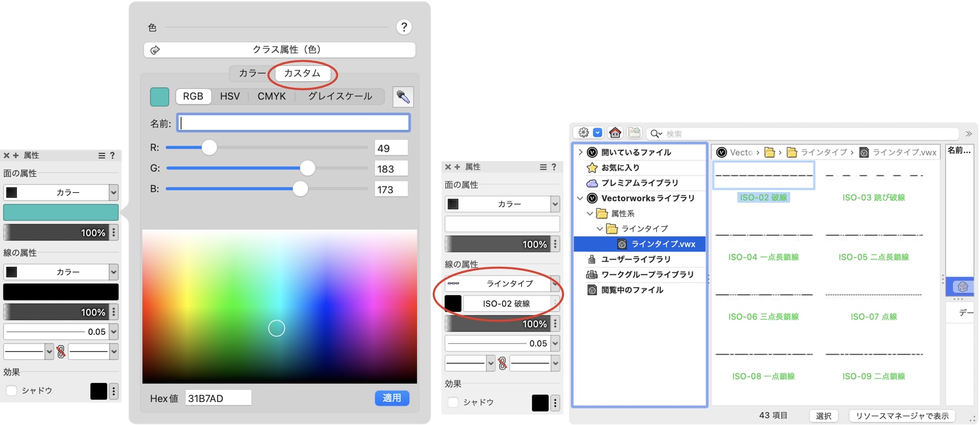Open the hamburger menu of the left attributes palette

[102, 155]
